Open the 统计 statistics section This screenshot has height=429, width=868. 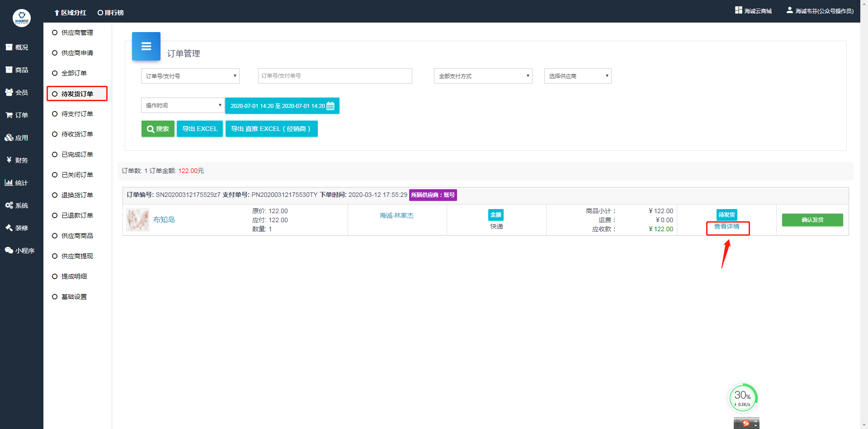coord(17,183)
